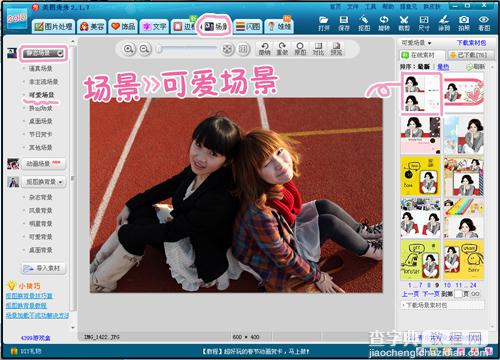
Task: Select the Crop (裁剪) scissors icon
Action: click(404, 23)
